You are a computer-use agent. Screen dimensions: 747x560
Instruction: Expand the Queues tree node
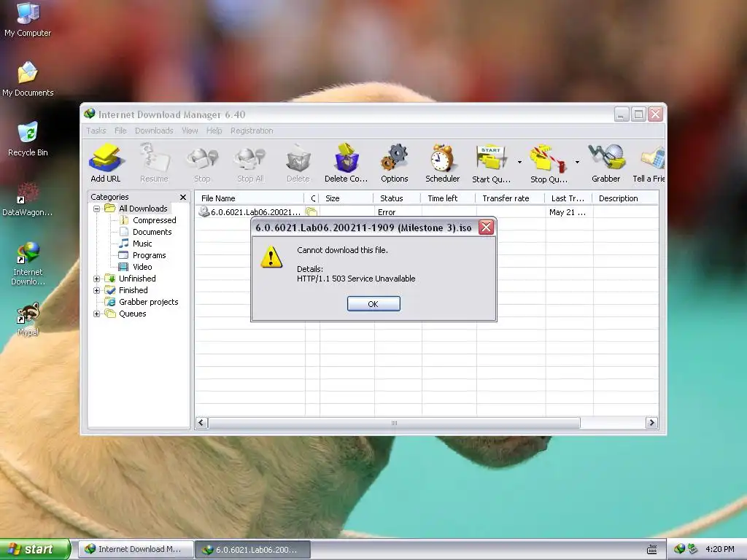point(97,314)
